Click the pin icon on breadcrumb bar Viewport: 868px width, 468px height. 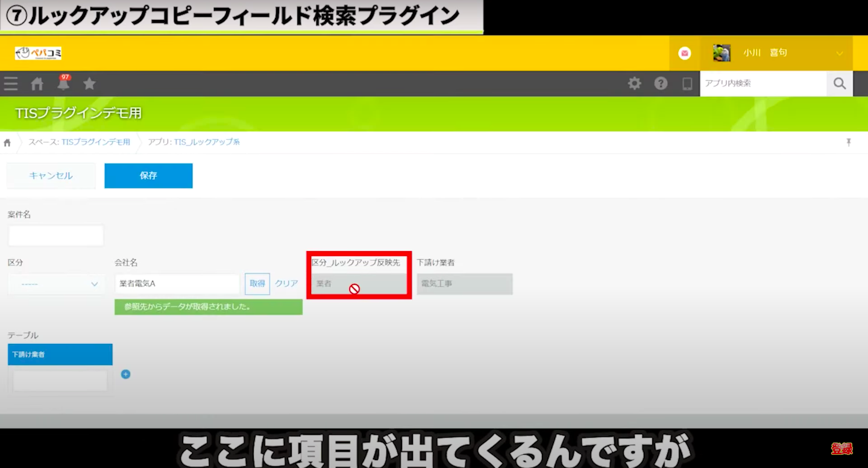pyautogui.click(x=849, y=142)
